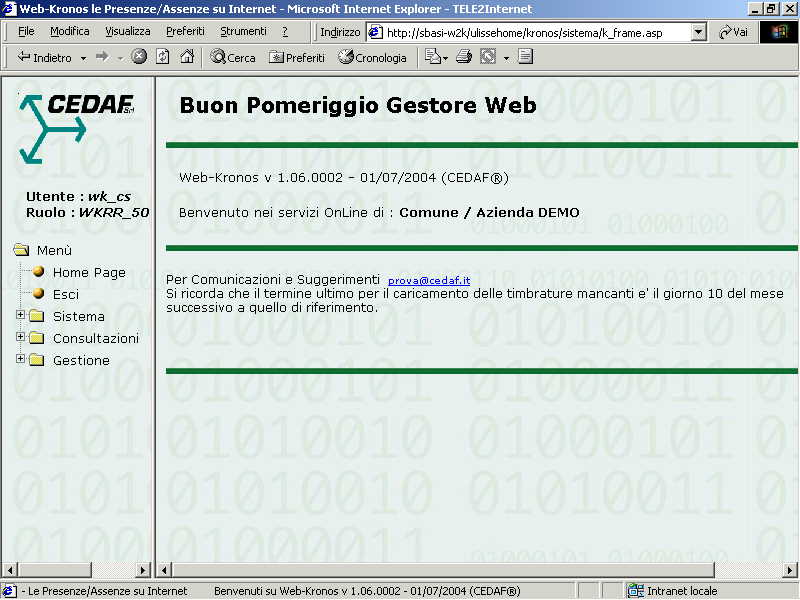Open Preferiti favorites toolbar button
800x600 pixels.
coord(297,57)
